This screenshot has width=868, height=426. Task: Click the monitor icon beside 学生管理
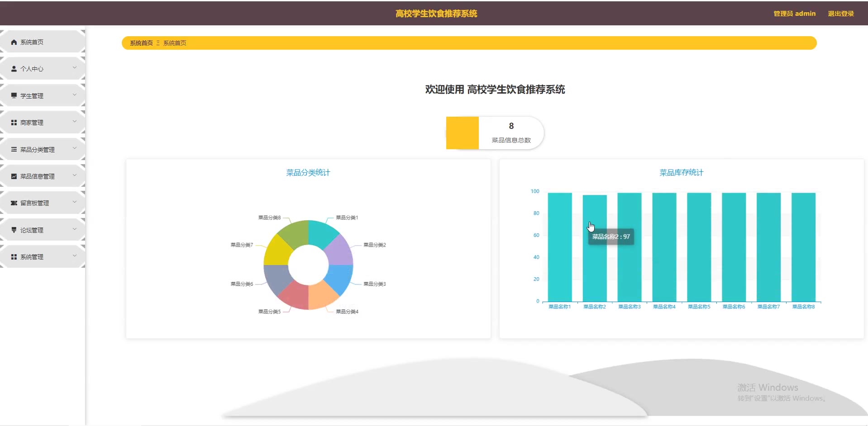tap(14, 95)
